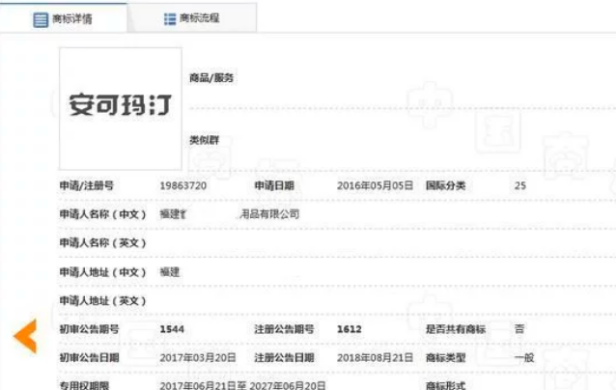
Task: Open the 商标详情 tab
Action: [63, 18]
